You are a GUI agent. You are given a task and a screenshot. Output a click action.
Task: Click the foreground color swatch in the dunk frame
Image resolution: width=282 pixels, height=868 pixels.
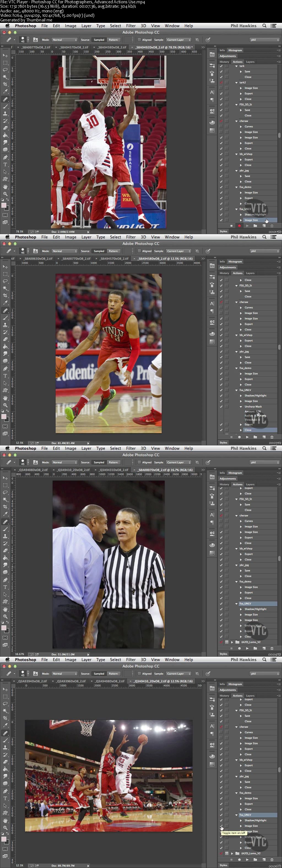4,205
